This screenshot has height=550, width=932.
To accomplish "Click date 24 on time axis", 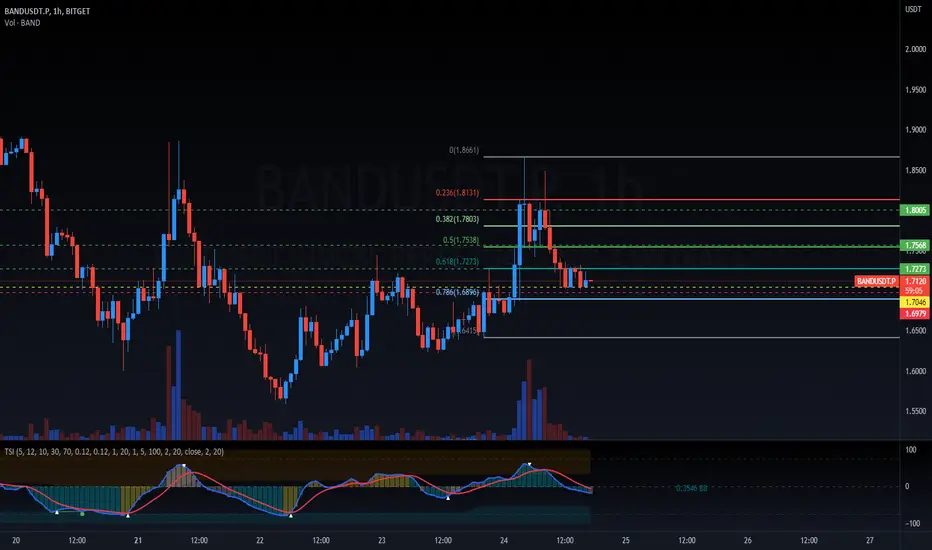I will click(x=504, y=540).
